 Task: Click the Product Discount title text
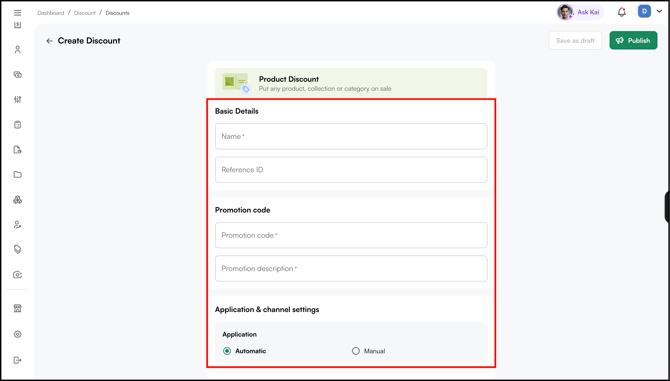click(289, 79)
